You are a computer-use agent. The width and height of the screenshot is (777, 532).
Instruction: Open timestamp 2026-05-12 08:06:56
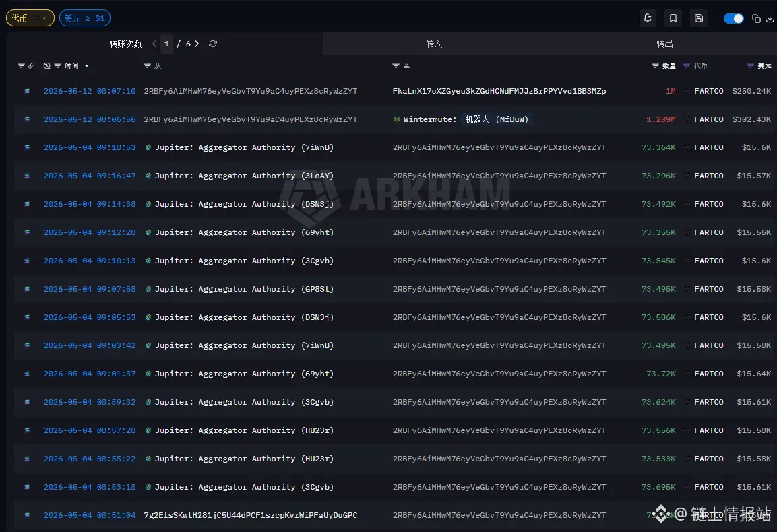pos(89,119)
